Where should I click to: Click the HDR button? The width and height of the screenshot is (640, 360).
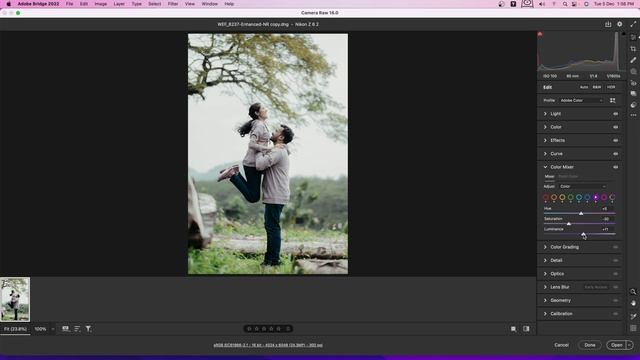611,87
